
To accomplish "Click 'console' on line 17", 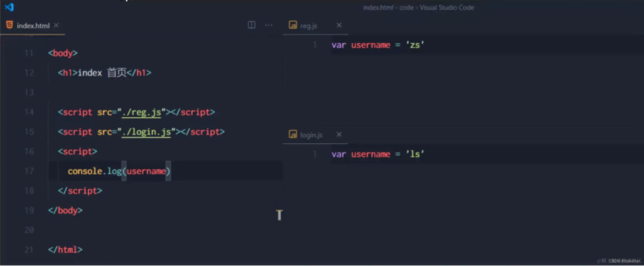I will [85, 171].
